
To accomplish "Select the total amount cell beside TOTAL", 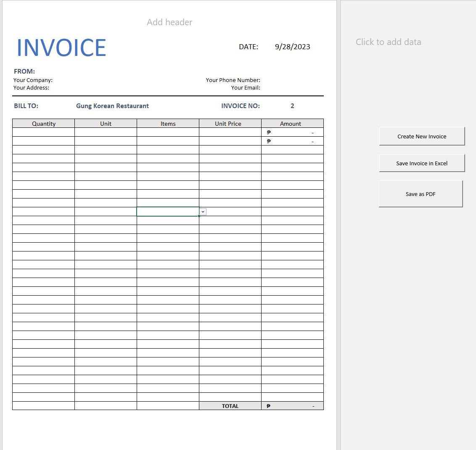I will click(x=292, y=405).
